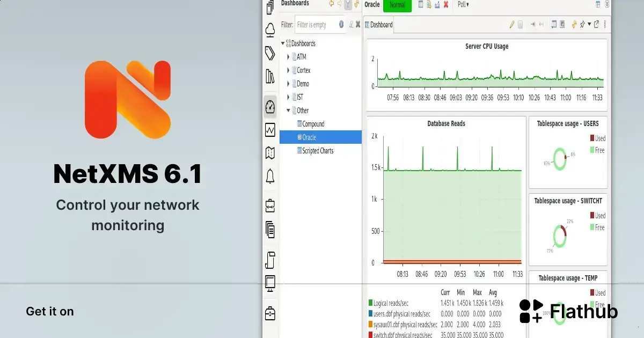Click the dashboard layout icon with the arrow
Viewport: 644px width, 338px height.
pos(554,24)
